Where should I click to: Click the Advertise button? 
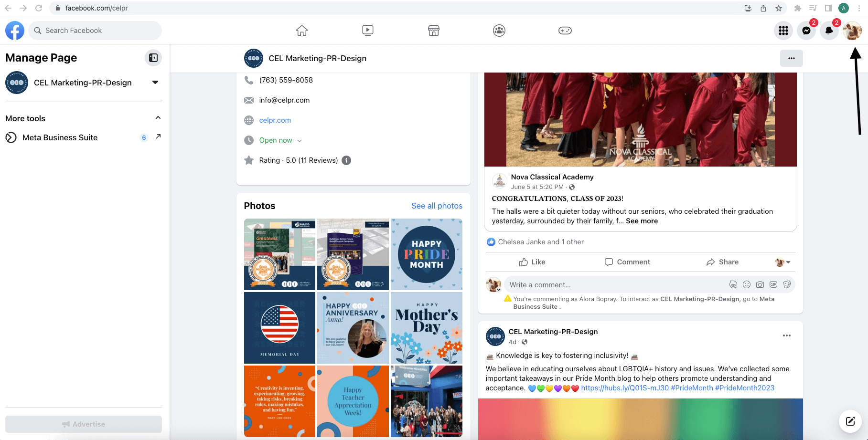click(84, 424)
